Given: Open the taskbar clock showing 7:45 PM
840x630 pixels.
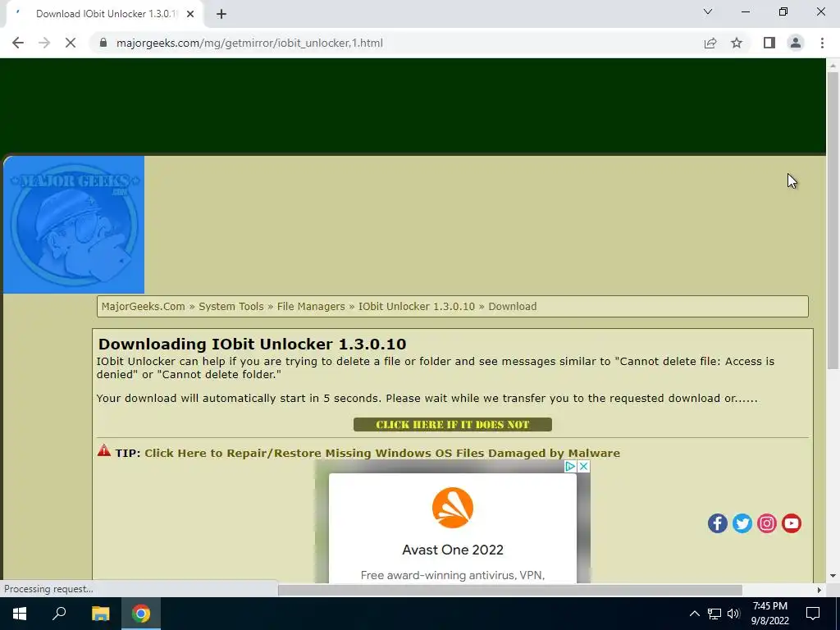Looking at the screenshot, I should click(769, 614).
